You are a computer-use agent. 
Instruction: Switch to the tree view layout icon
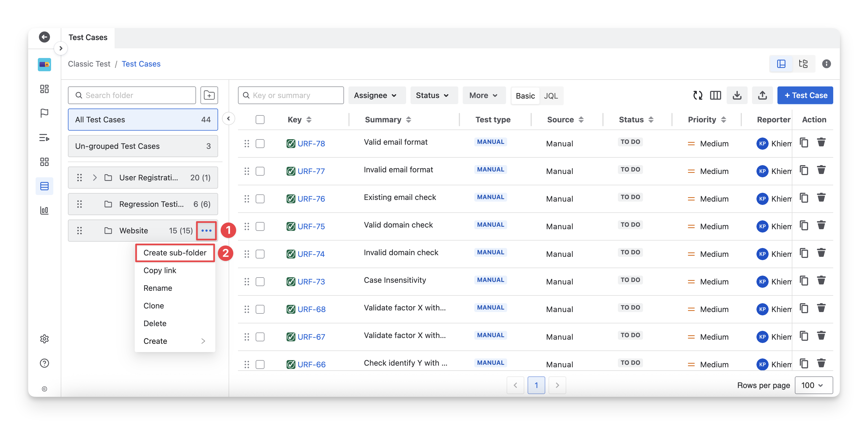tap(803, 64)
